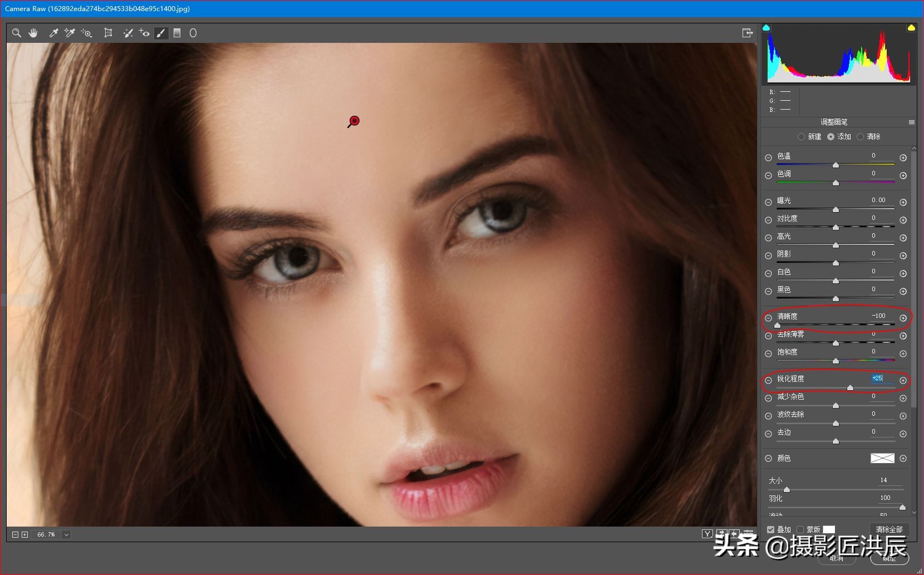Image resolution: width=924 pixels, height=575 pixels.
Task: Increase 高光 with its plus button
Action: point(903,238)
